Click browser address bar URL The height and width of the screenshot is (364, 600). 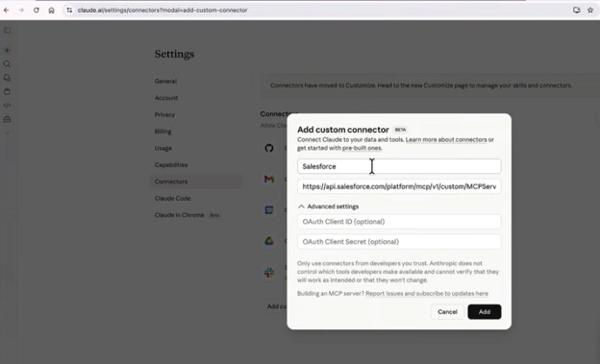click(162, 11)
